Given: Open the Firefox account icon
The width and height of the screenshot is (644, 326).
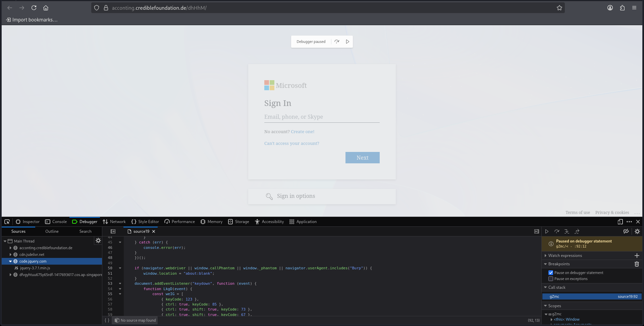Looking at the screenshot, I should click(610, 8).
